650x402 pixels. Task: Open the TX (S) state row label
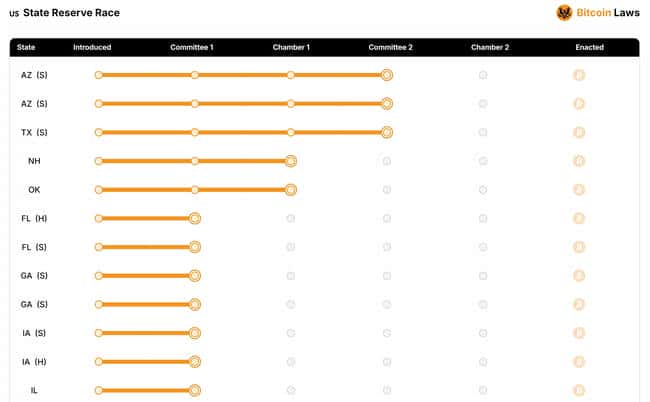tap(34, 132)
